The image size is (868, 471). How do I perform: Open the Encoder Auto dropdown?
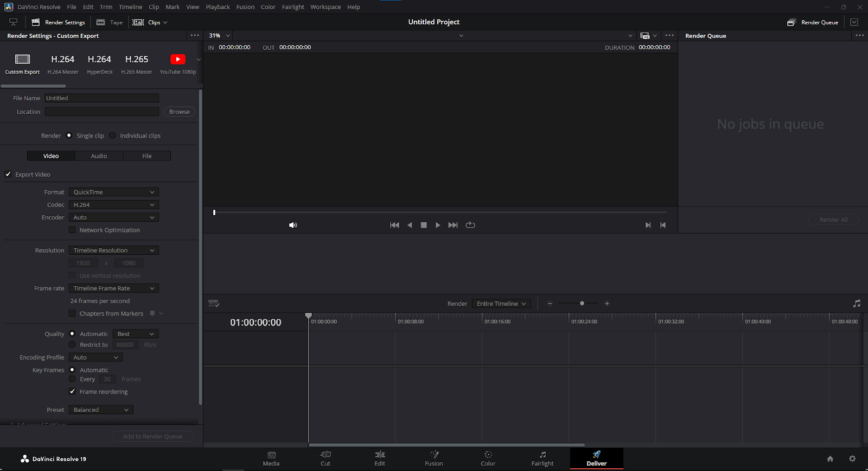point(114,217)
